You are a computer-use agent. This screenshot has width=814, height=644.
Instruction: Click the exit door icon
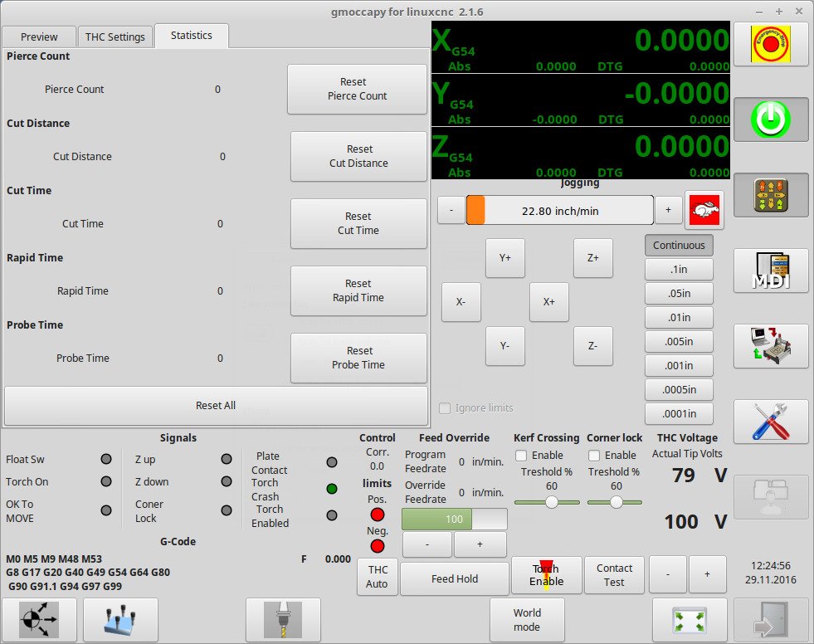click(771, 620)
